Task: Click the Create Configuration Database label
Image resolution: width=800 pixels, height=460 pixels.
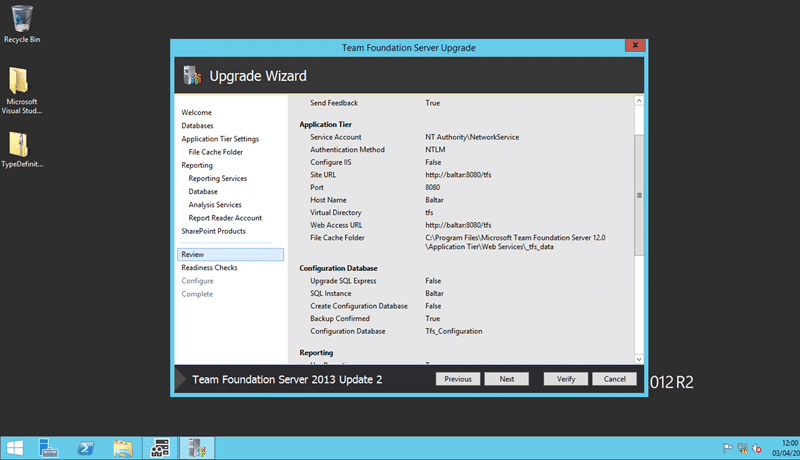Action: pos(359,306)
